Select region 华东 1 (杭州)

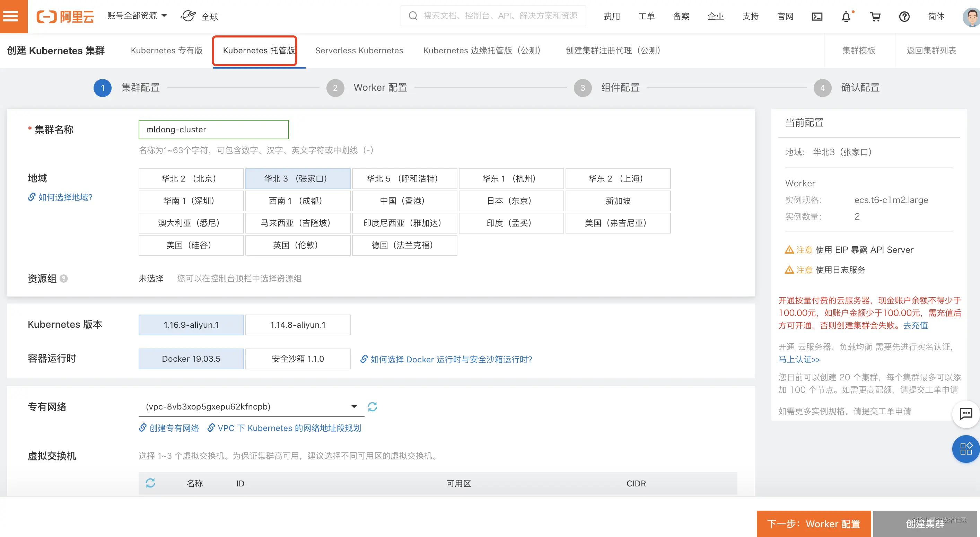point(511,179)
